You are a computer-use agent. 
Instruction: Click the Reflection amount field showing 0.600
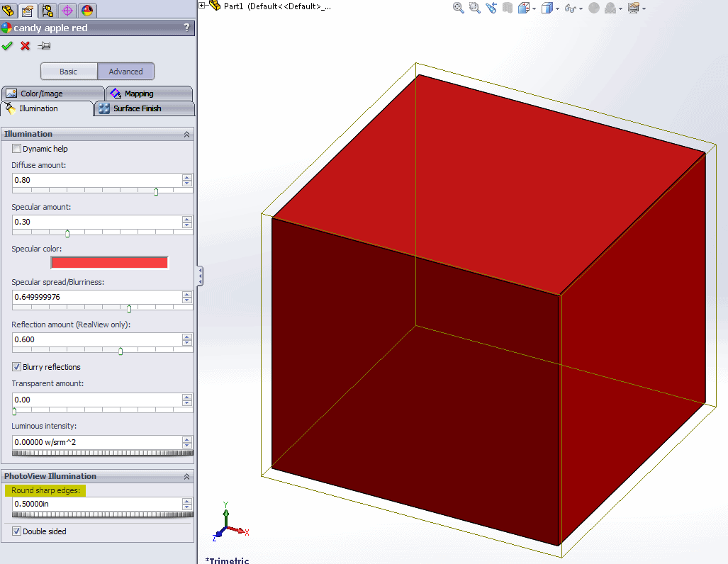tap(97, 340)
